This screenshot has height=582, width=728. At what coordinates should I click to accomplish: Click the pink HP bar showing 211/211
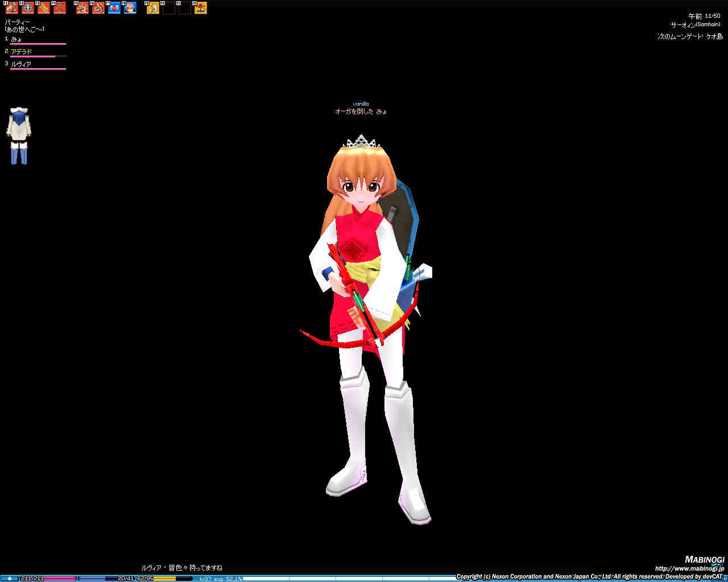point(48,579)
